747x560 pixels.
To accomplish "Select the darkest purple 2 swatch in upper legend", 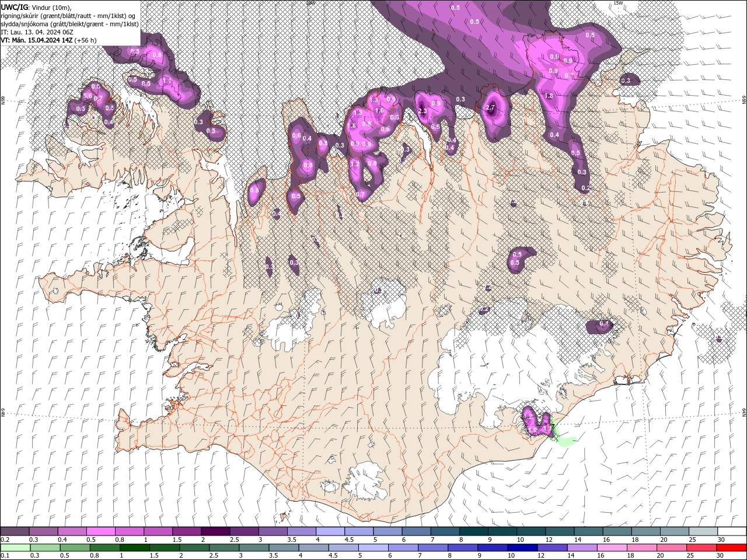I will (x=215, y=531).
